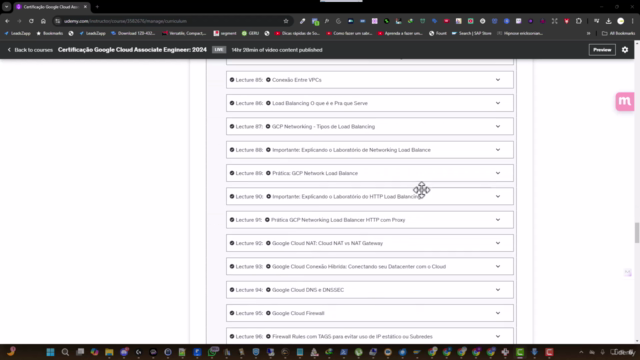
Task: Click the page vertical scrollbar thumb
Action: 637,233
